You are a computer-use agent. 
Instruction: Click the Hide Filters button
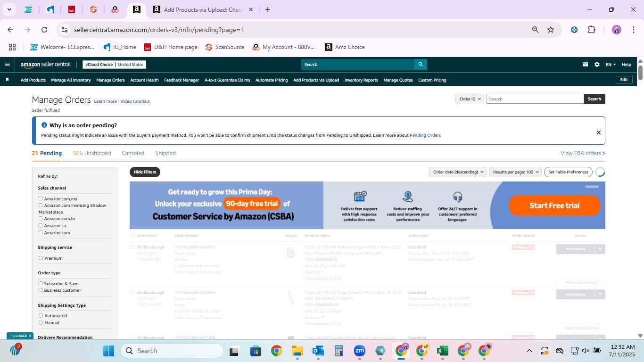coord(145,172)
